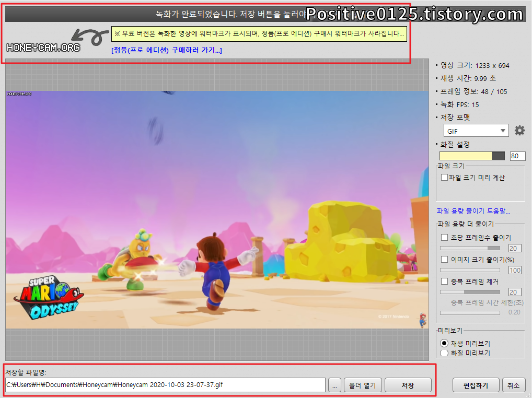The width and height of the screenshot is (532, 398).
Task: Click the 0.20 time limit value
Action: coord(514,312)
